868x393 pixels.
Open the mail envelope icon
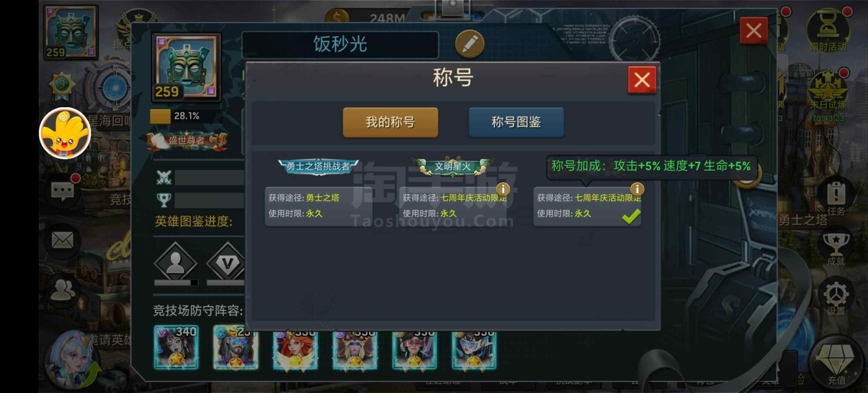[62, 241]
